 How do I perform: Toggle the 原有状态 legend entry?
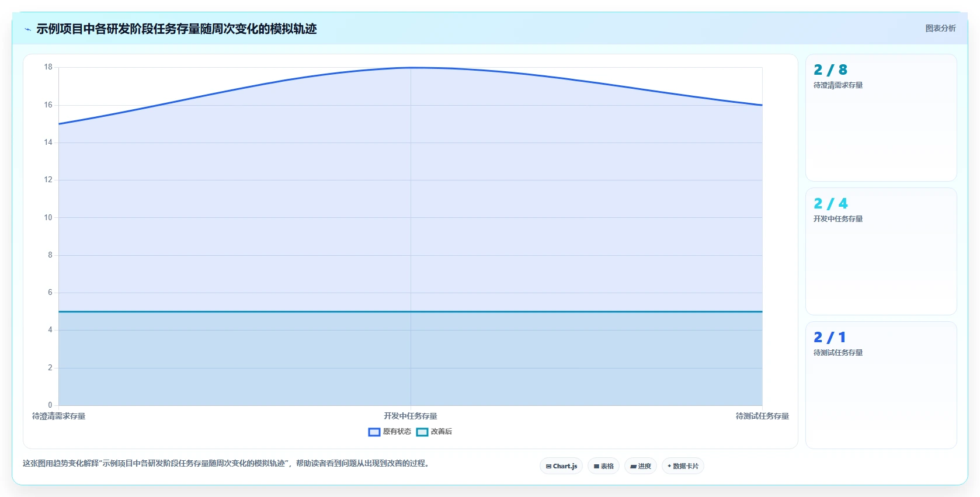(x=390, y=432)
